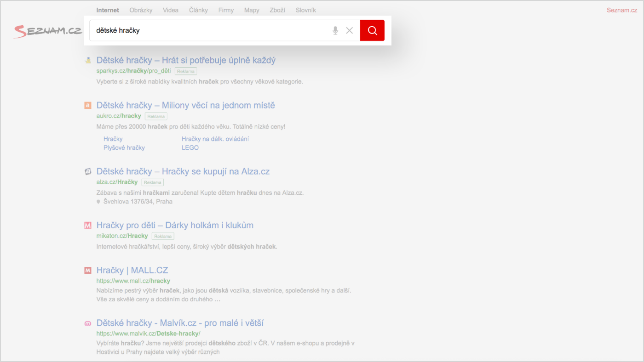Viewport: 644px width, 362px height.
Task: Click the Seznam.cz logo
Action: [x=48, y=31]
